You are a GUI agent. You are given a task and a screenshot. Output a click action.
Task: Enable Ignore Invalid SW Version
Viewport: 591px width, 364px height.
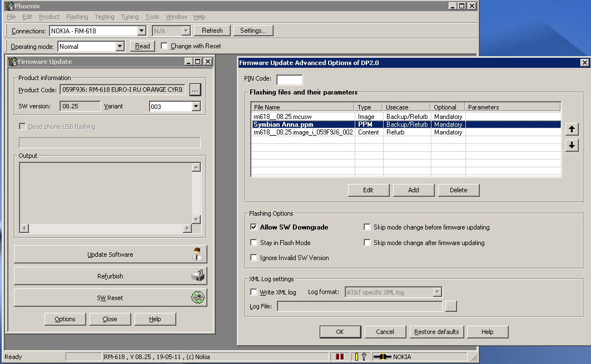click(254, 258)
